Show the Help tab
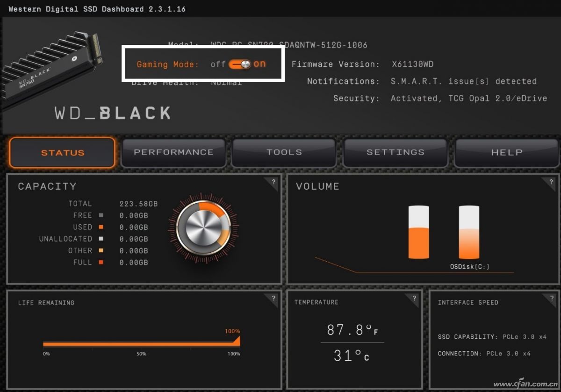Image resolution: width=561 pixels, height=392 pixels. tap(507, 152)
